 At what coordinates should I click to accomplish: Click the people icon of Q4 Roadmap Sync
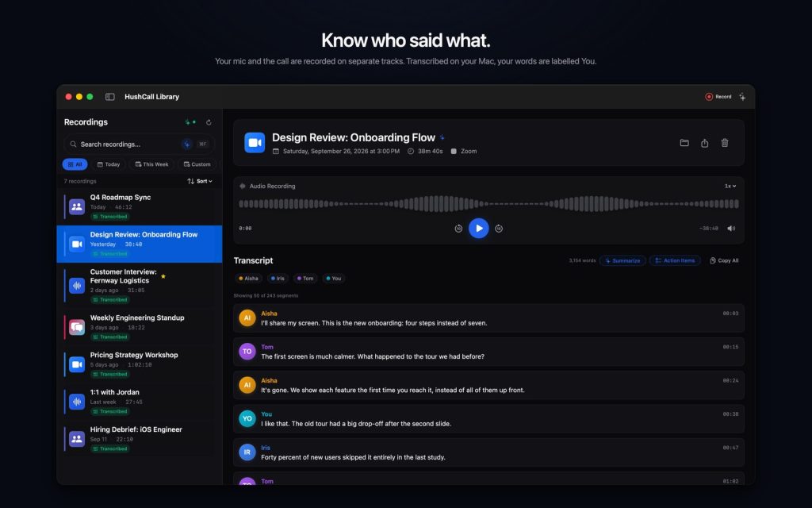[77, 207]
